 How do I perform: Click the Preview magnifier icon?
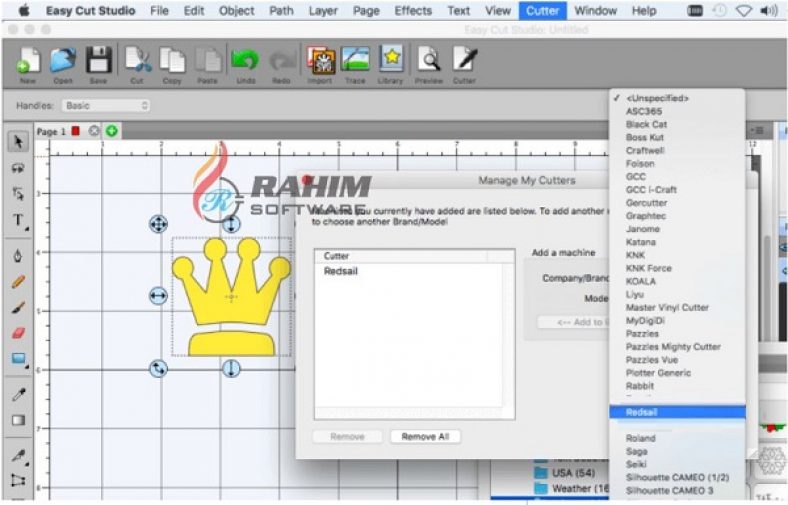[429, 62]
